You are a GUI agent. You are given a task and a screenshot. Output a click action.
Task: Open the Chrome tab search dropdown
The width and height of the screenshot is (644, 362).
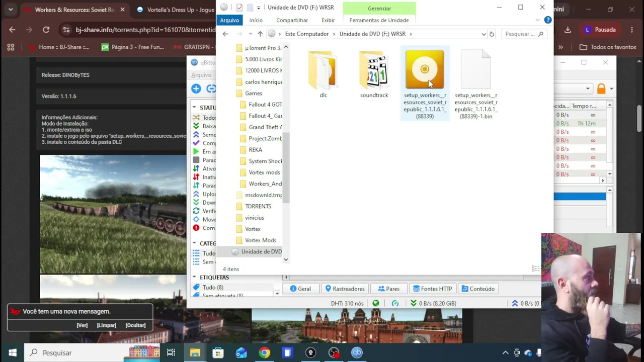point(11,10)
